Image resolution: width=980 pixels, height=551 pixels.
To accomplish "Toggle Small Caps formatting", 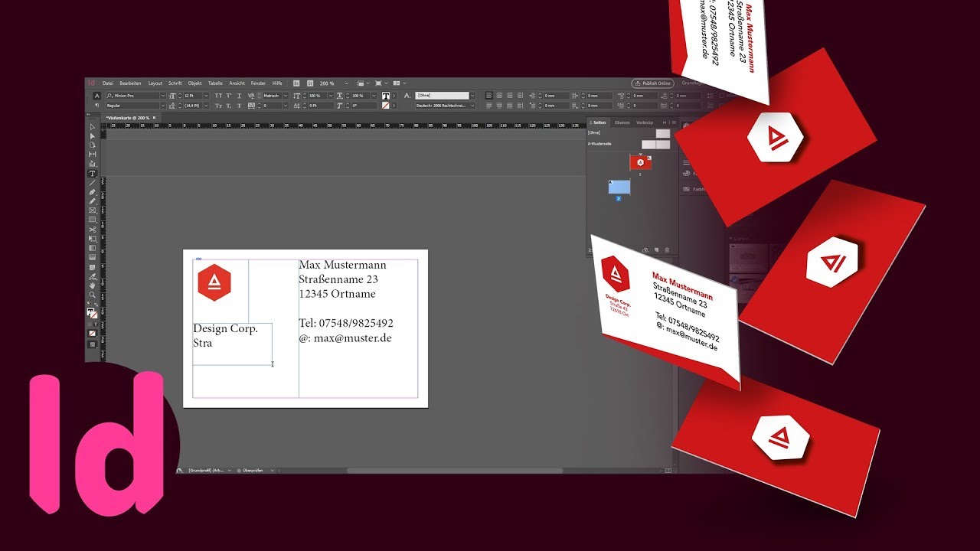I will pyautogui.click(x=218, y=105).
